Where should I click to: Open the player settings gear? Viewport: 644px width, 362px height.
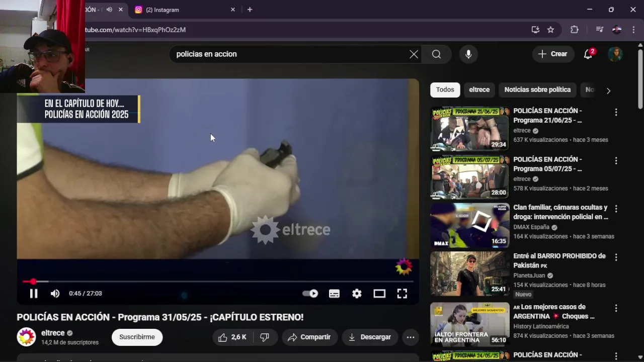tap(357, 294)
